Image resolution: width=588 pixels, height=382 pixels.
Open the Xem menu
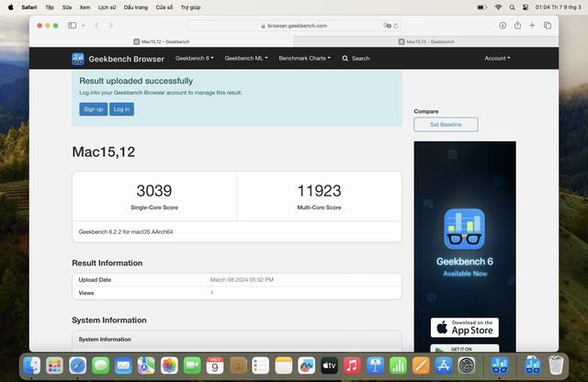click(85, 7)
